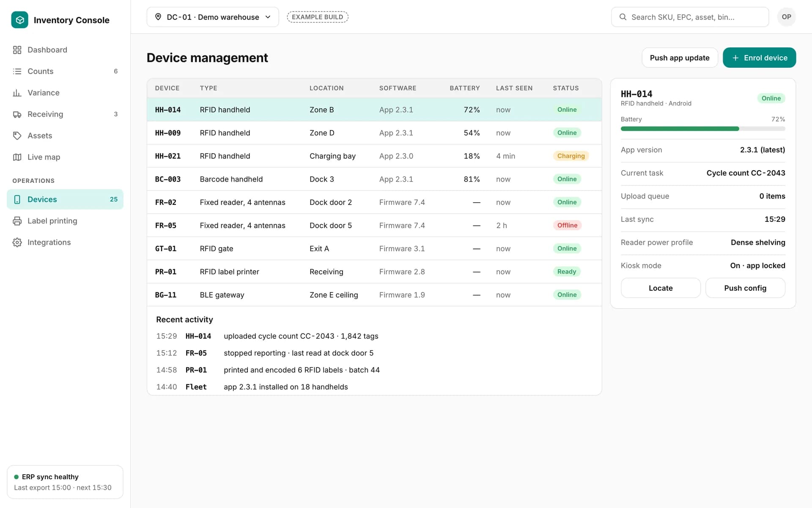The image size is (812, 508).
Task: Click the Inventory Console logo icon
Action: point(19,20)
